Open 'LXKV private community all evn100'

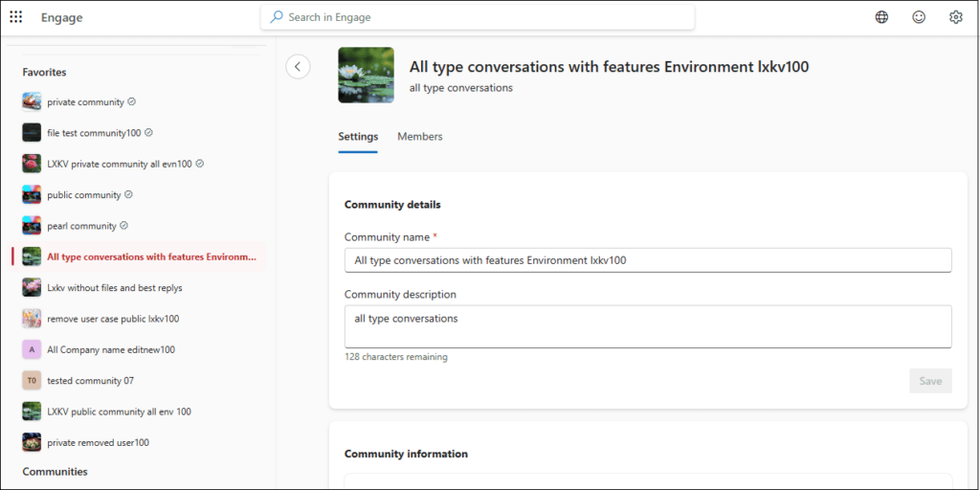(120, 164)
